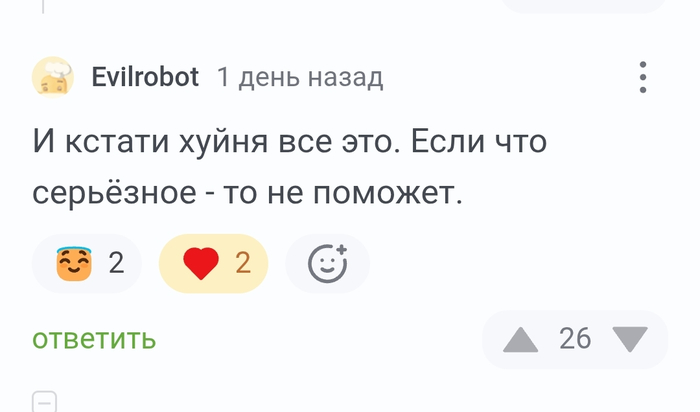This screenshot has width=700, height=412.
Task: Open the add-reaction smiley picker
Action: click(327, 263)
